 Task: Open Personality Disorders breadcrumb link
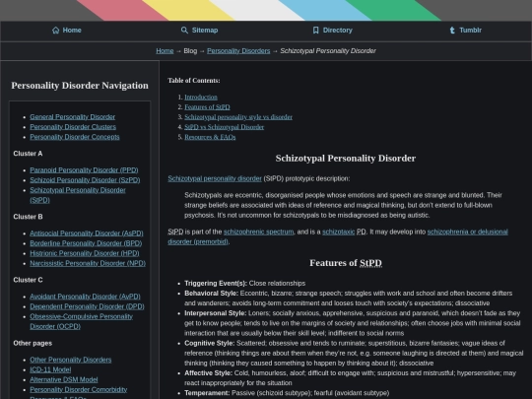click(238, 51)
